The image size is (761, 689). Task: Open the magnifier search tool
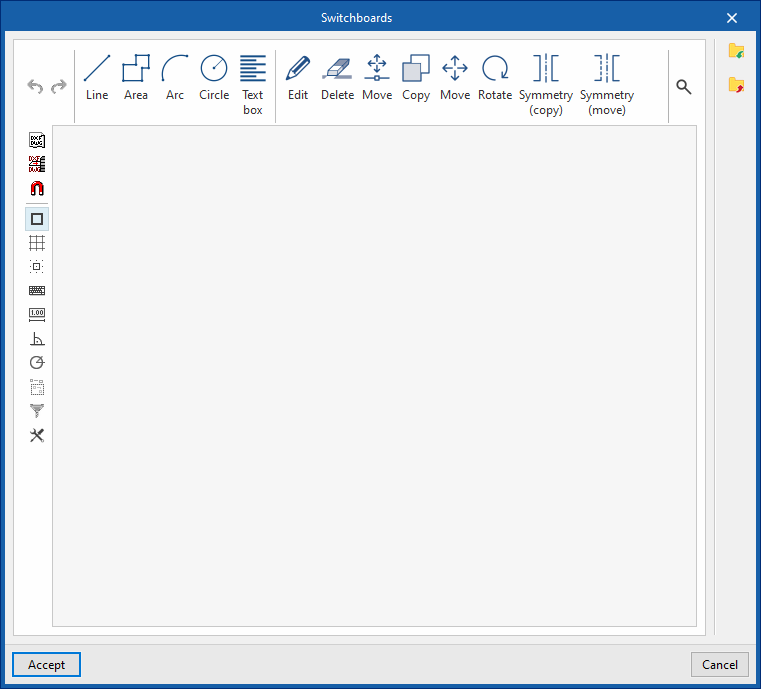pyautogui.click(x=684, y=87)
